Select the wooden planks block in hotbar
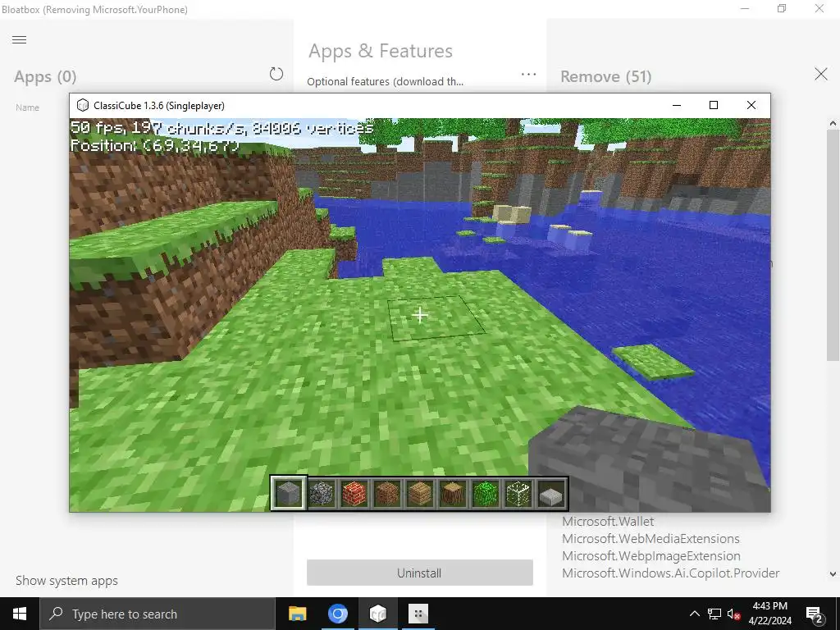The height and width of the screenshot is (630, 840). click(419, 493)
